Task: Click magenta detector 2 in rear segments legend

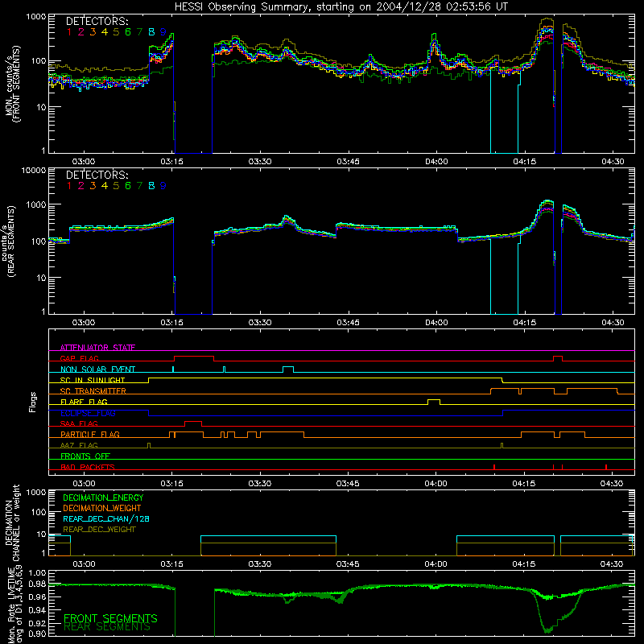Action: [x=81, y=186]
